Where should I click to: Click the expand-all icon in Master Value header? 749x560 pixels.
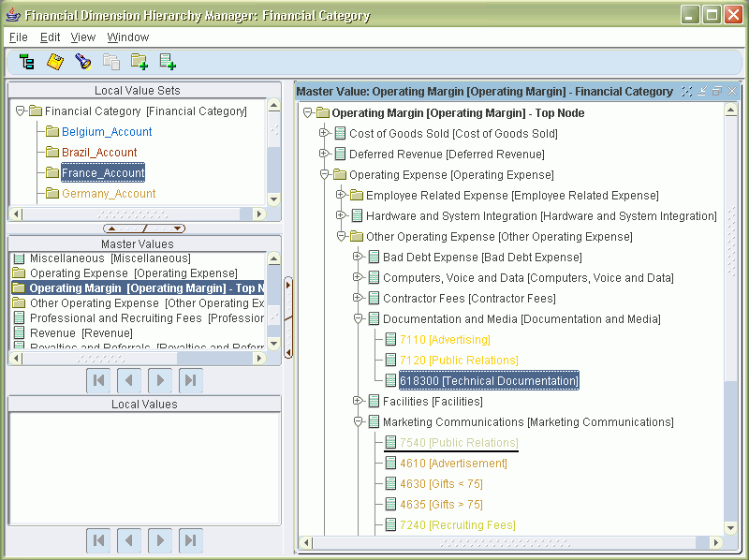coord(687,91)
